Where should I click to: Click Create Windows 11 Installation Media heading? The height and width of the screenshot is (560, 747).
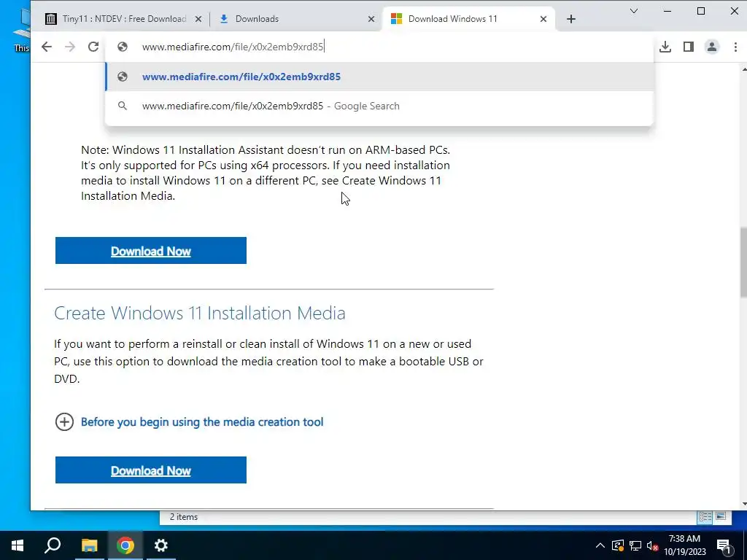(x=200, y=313)
